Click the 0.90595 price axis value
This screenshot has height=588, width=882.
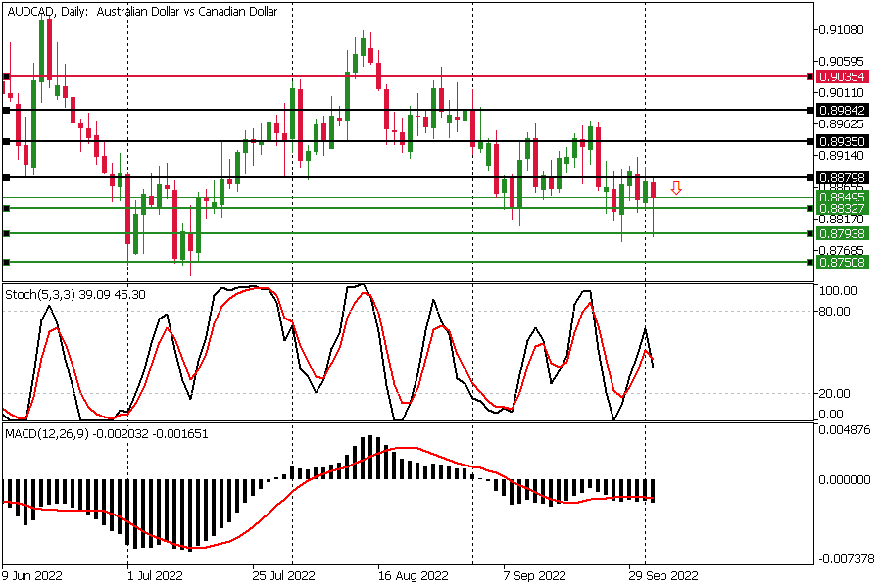click(x=841, y=61)
